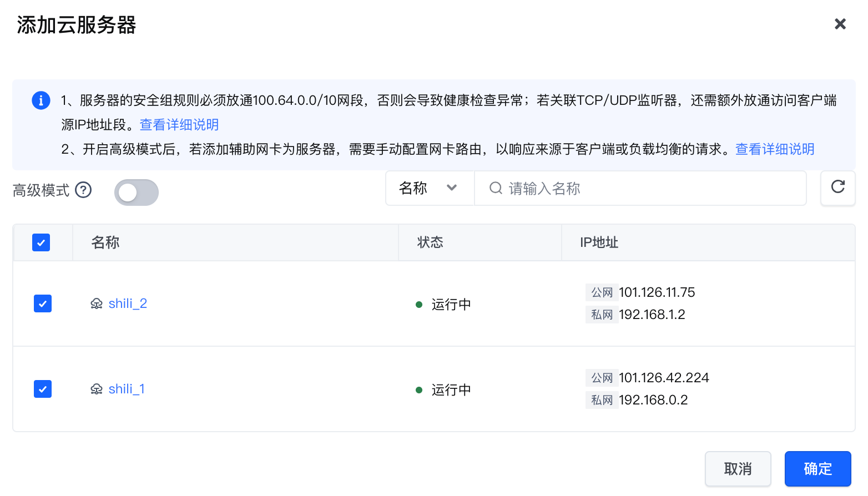This screenshot has height=496, width=868.
Task: Deselect the shili_1 server checkbox
Action: coord(43,389)
